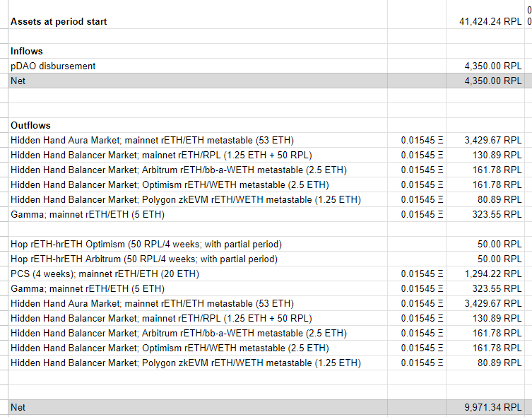Select 4,350.00 RPL in the grey Net row
This screenshot has height=417, width=532.
(493, 81)
